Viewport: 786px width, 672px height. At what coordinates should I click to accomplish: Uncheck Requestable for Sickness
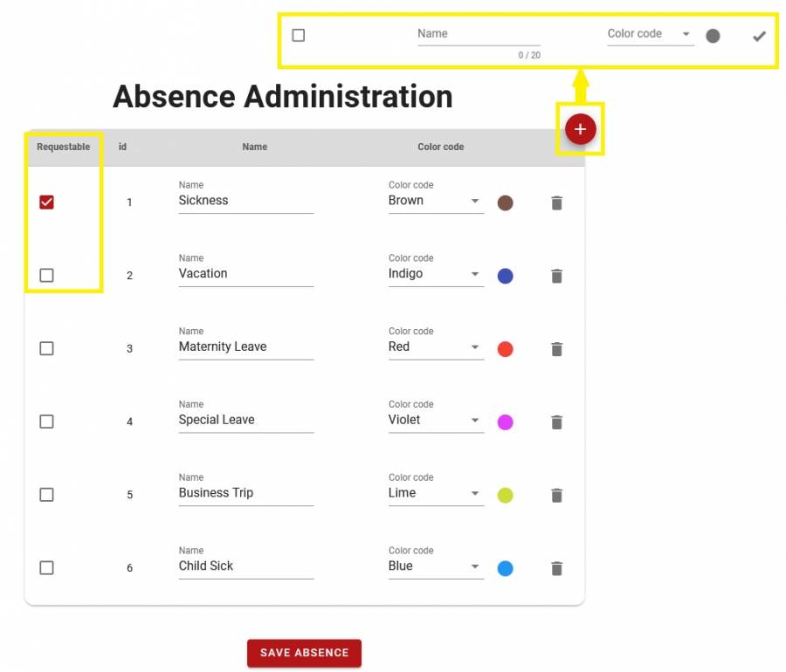coord(47,202)
